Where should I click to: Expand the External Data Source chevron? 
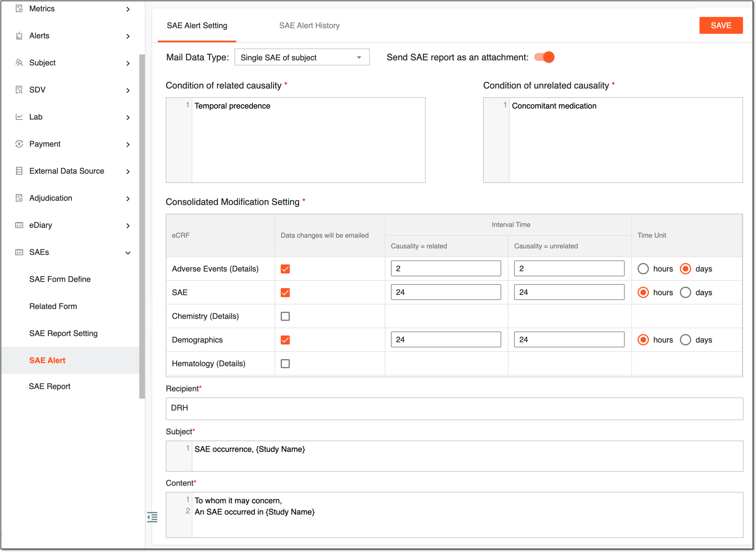coord(128,171)
